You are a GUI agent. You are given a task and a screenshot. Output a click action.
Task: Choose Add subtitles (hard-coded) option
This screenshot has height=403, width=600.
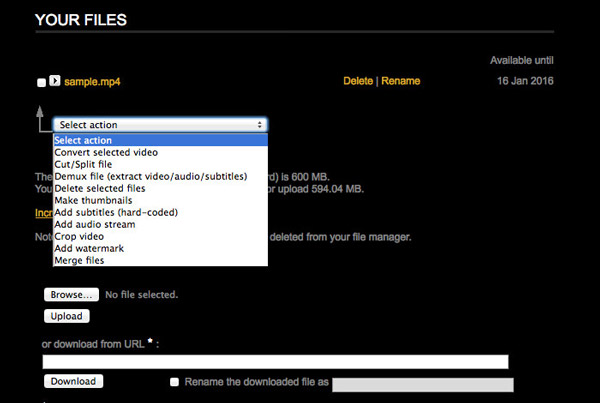pos(115,212)
